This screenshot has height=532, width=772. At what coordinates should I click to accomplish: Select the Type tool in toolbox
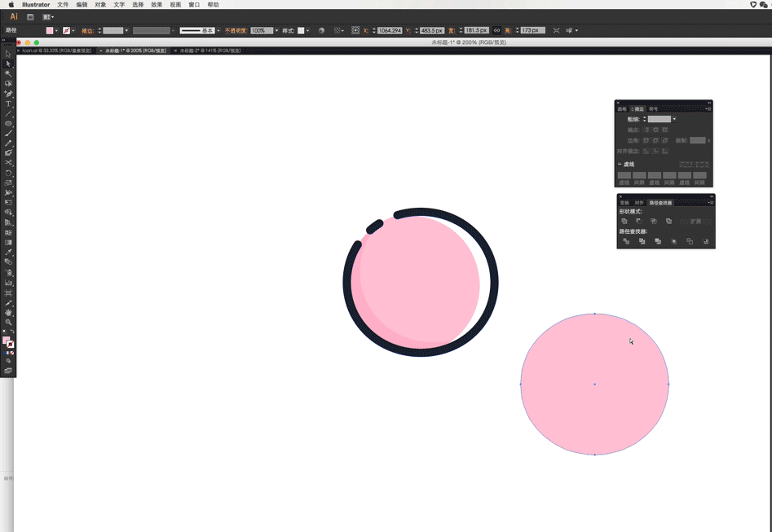click(8, 103)
